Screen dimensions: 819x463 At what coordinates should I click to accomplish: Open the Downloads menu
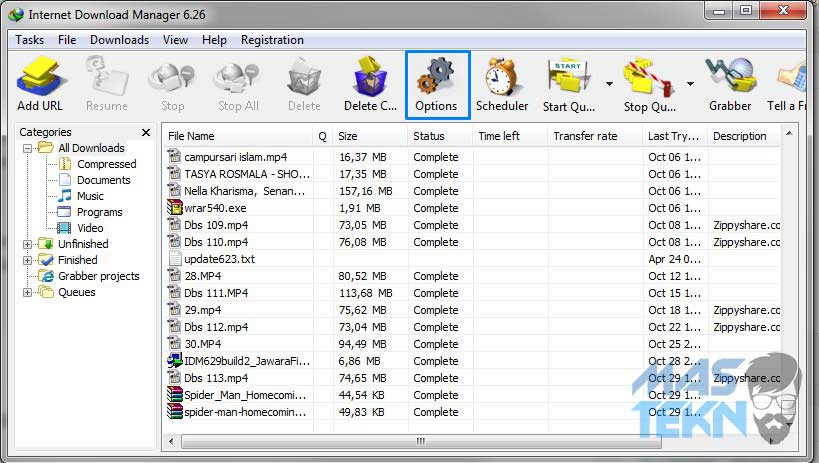(119, 40)
